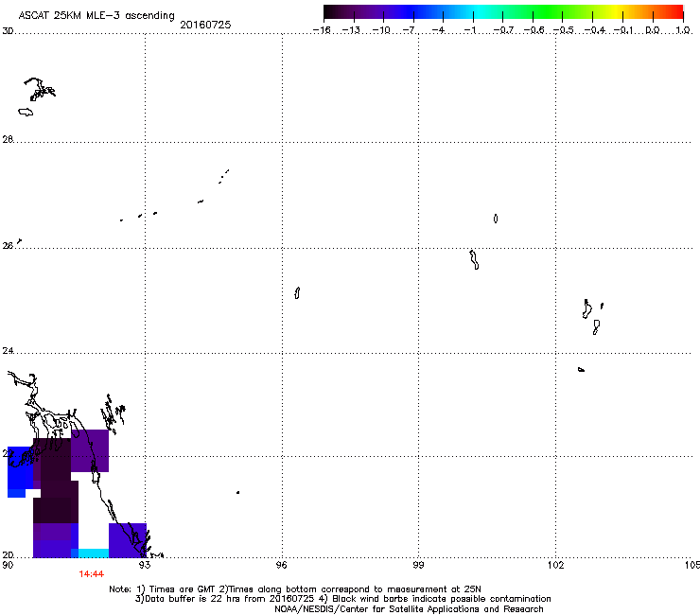Click the 96 longitude axis label

coord(281,565)
